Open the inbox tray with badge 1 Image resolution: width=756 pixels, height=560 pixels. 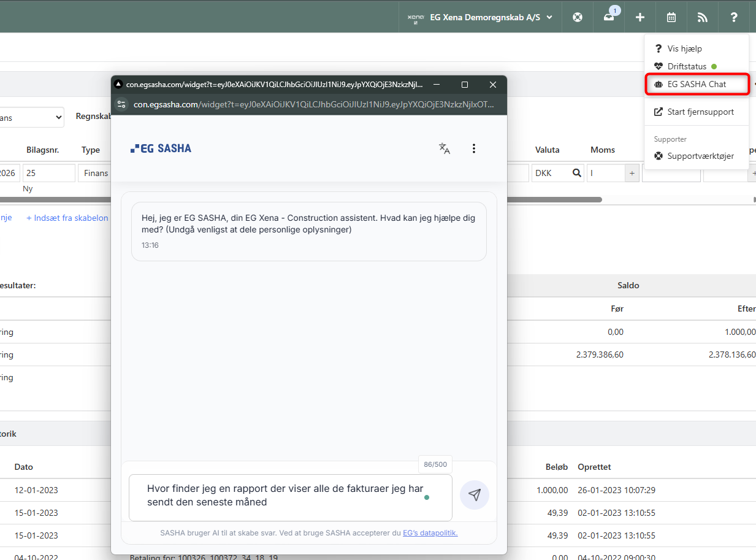coord(609,17)
